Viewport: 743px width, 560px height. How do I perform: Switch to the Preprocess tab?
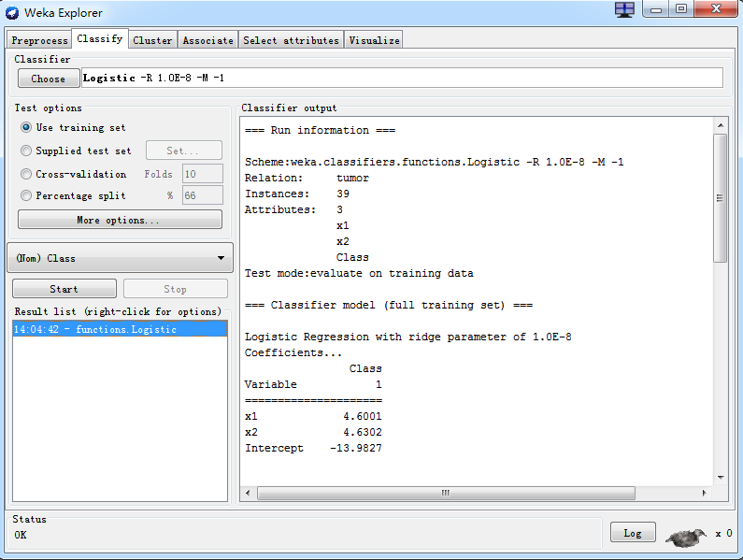39,40
